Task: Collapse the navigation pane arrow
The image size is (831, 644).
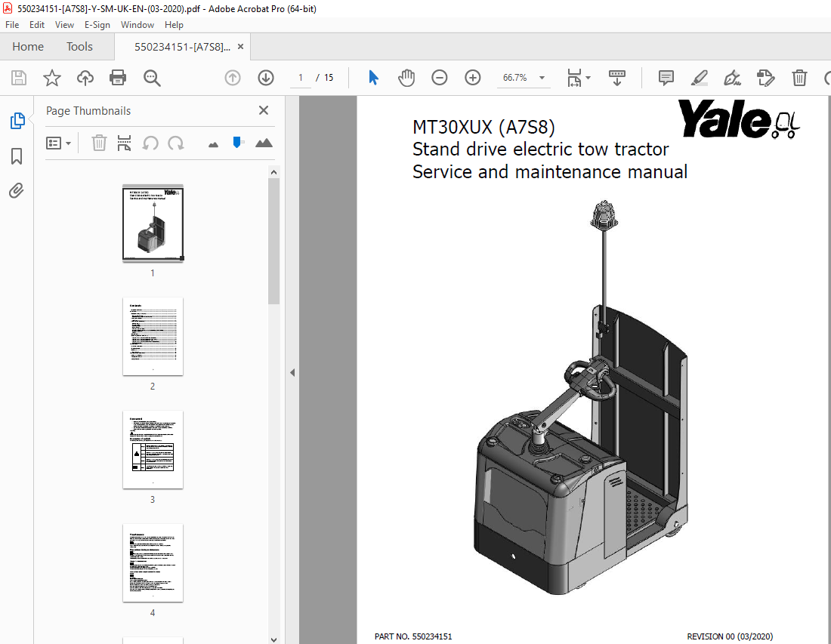Action: (x=292, y=372)
